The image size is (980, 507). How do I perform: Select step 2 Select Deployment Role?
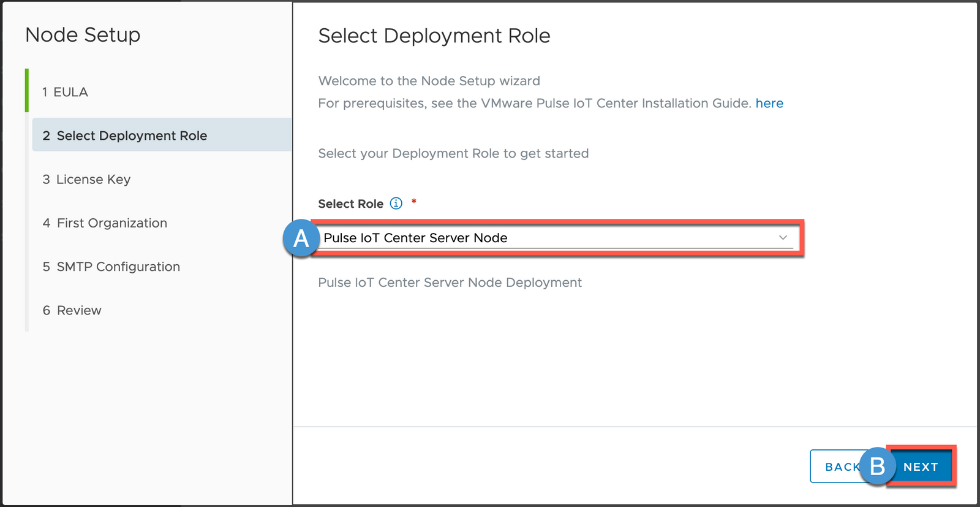tap(125, 135)
